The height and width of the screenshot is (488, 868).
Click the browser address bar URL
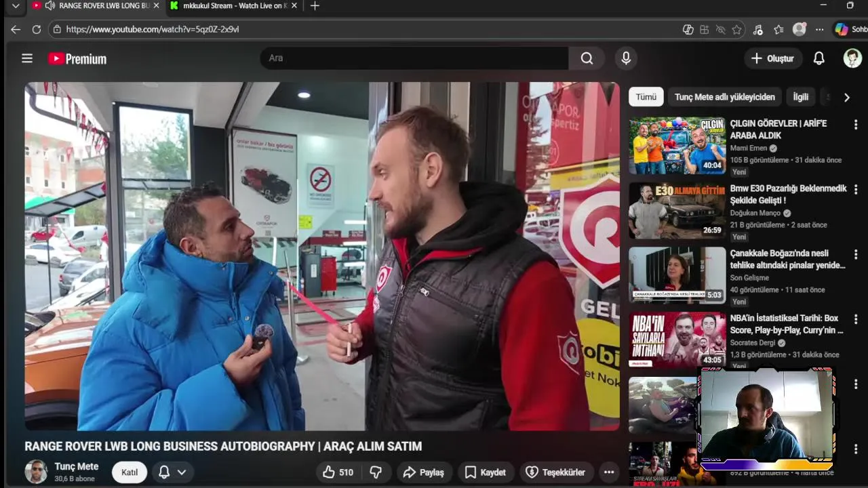click(x=152, y=29)
